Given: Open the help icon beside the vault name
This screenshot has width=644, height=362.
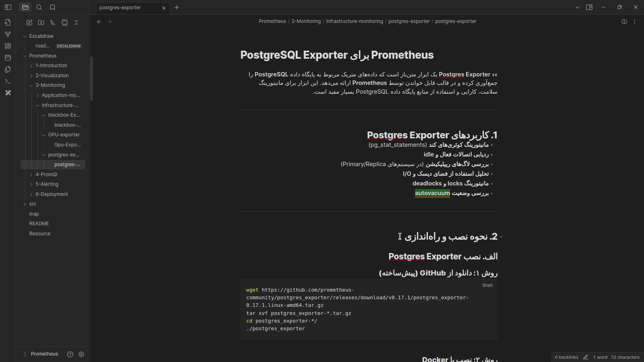Looking at the screenshot, I should click(70, 354).
